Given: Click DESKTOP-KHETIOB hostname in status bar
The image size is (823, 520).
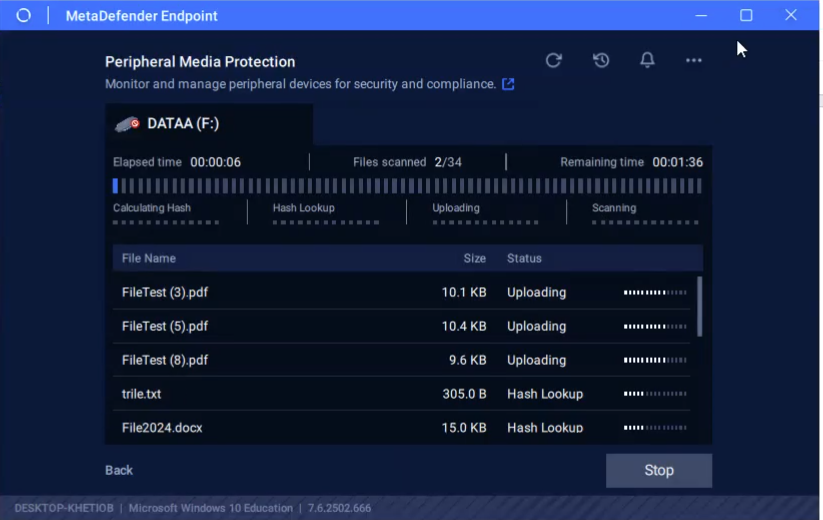Looking at the screenshot, I should (64, 508).
